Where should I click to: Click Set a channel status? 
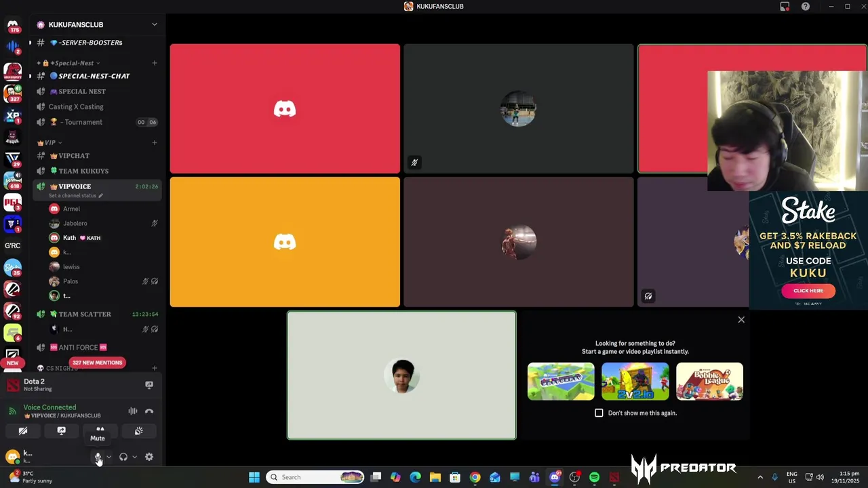pos(75,196)
